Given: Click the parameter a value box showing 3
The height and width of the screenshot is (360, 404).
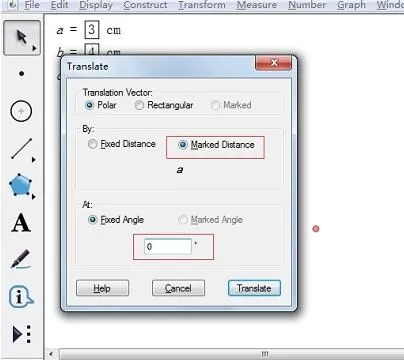Looking at the screenshot, I should (91, 30).
